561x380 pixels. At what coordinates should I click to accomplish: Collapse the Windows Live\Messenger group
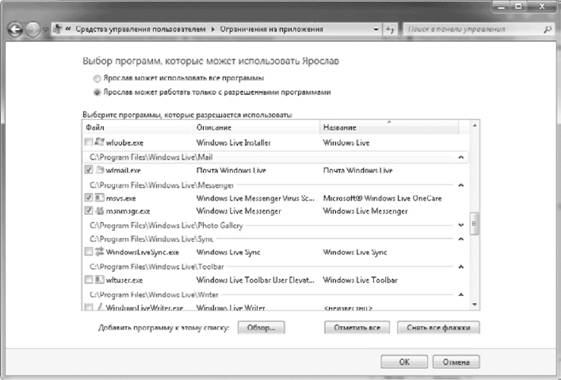461,185
